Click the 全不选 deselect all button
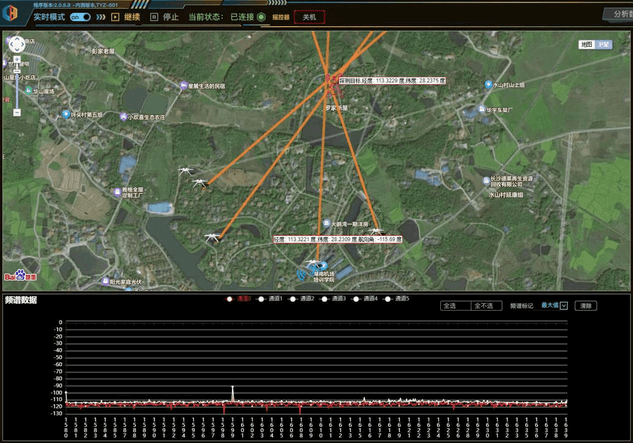Image resolution: width=633 pixels, height=443 pixels. 487,306
